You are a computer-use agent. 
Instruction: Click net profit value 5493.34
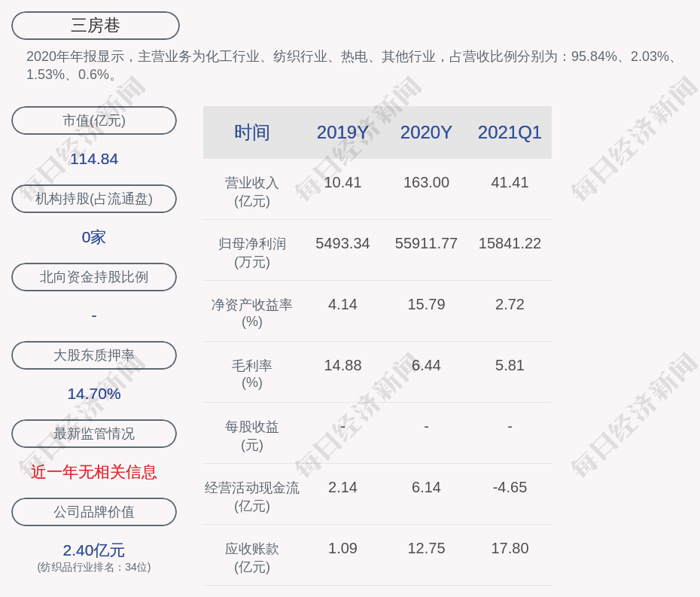click(343, 243)
